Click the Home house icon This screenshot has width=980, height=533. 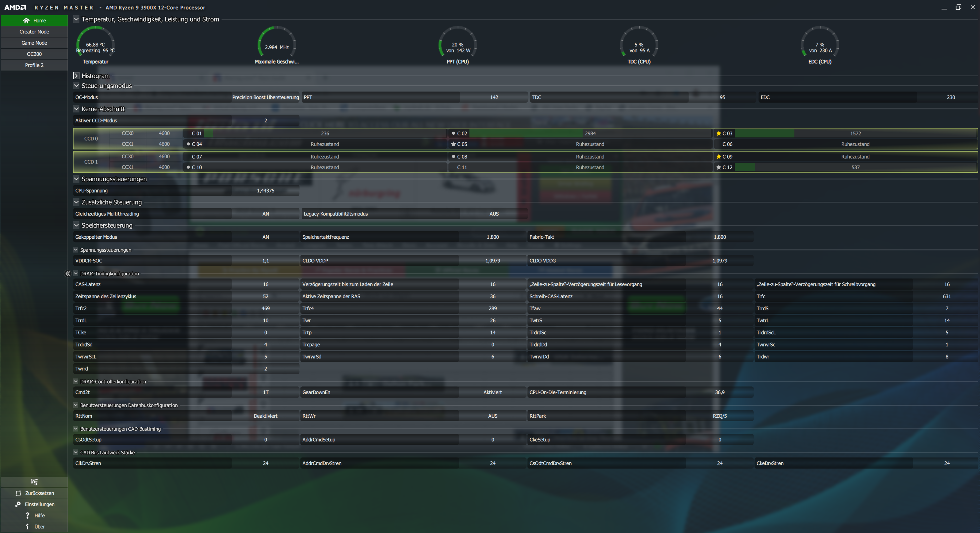pyautogui.click(x=26, y=20)
